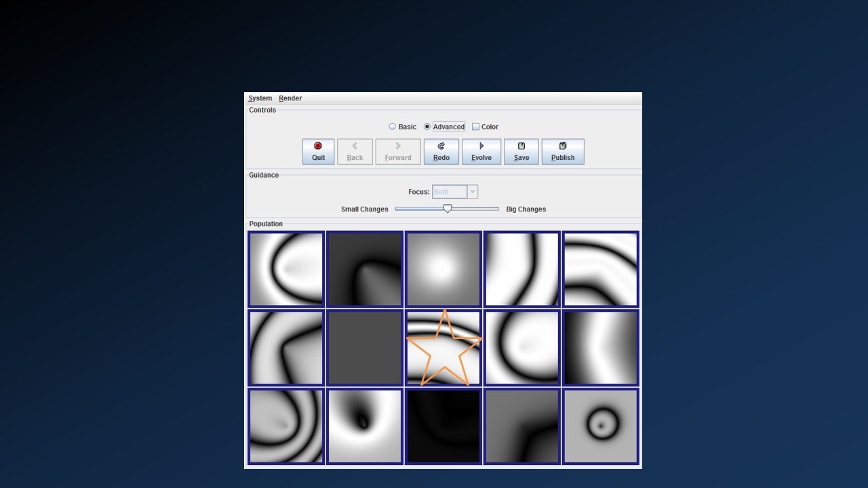This screenshot has width=868, height=488.
Task: Open the Focus dropdown arrow
Action: [473, 192]
